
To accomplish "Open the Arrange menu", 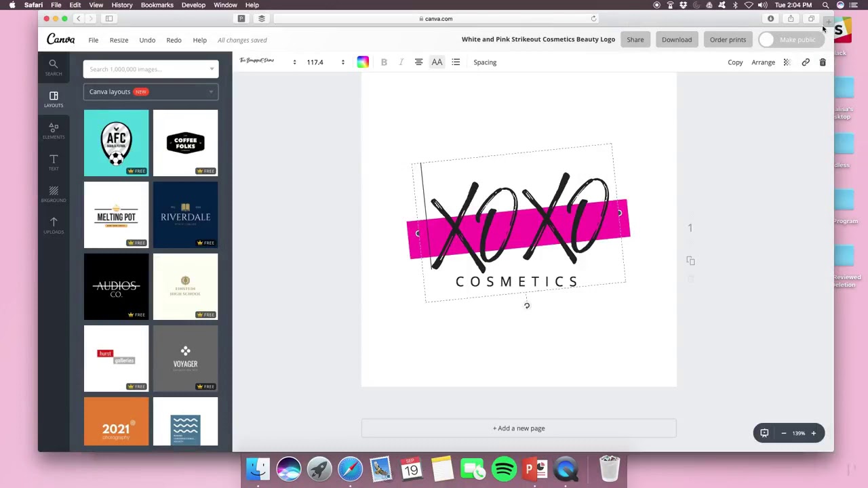I will pos(763,62).
